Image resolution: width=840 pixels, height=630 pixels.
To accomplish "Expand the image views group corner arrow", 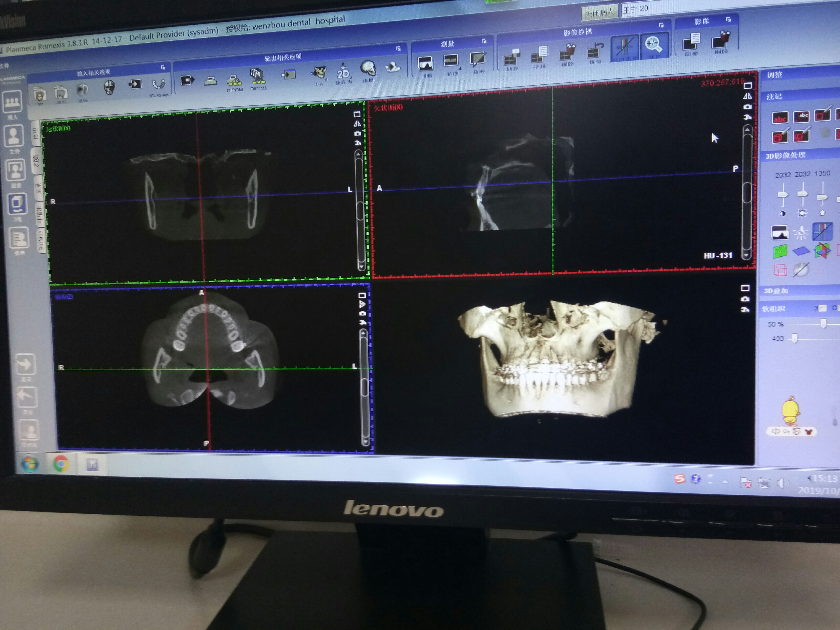I will [x=661, y=25].
